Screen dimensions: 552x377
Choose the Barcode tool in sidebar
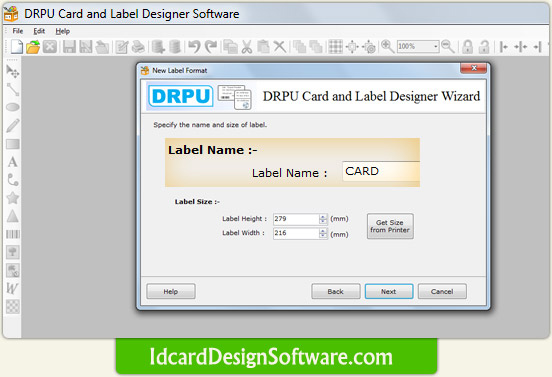[13, 234]
